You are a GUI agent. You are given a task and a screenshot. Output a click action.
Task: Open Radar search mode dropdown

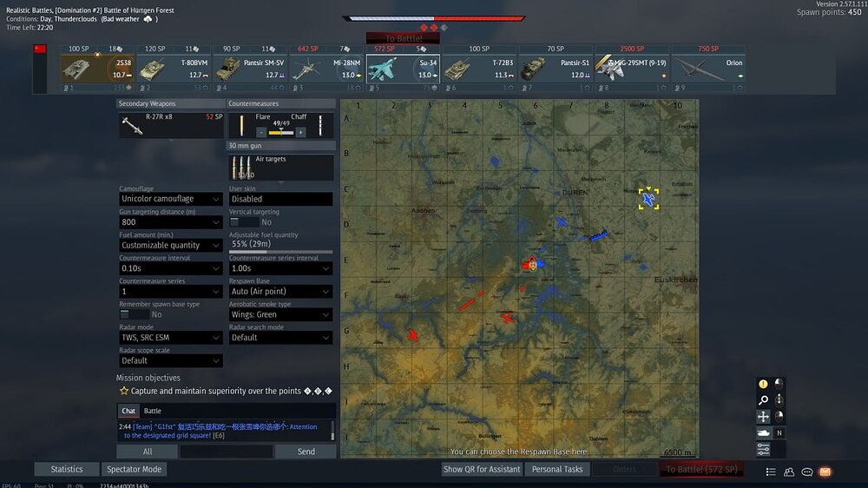[x=280, y=338]
